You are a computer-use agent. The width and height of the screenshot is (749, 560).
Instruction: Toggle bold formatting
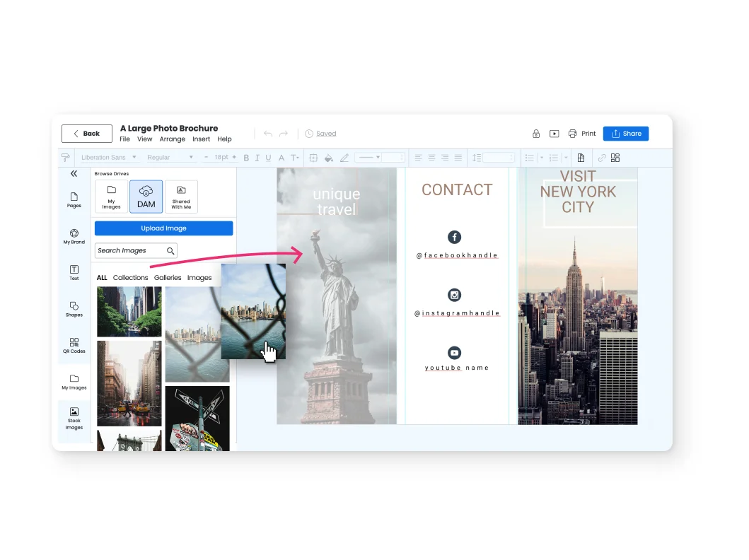(x=246, y=158)
